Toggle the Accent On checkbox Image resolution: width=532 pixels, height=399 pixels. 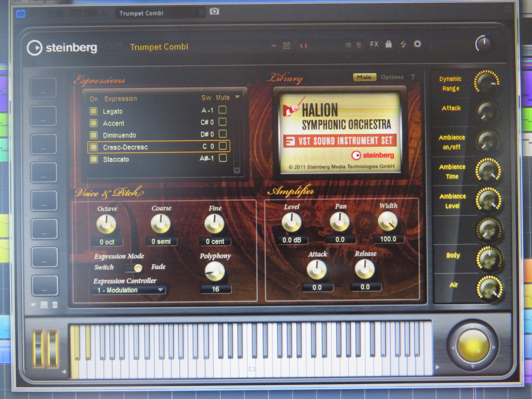pyautogui.click(x=94, y=123)
